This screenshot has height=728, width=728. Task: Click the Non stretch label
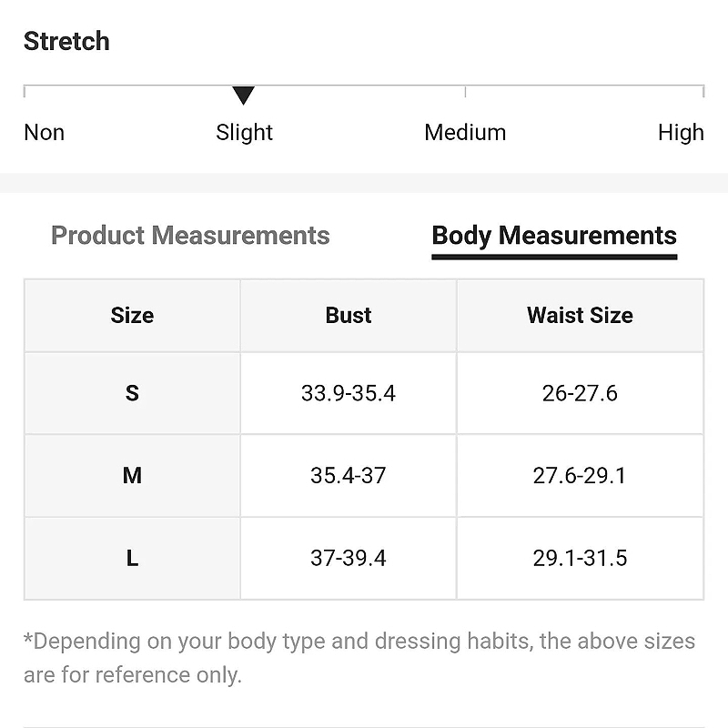44,132
